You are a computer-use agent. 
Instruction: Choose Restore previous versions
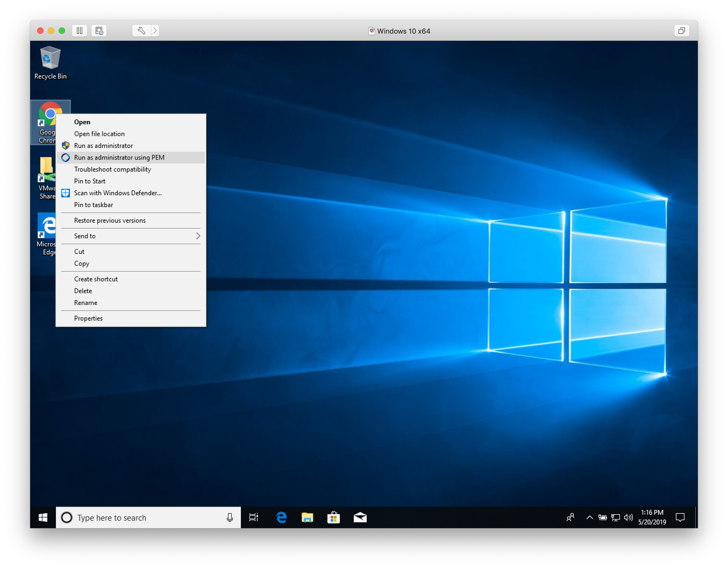pyautogui.click(x=131, y=221)
